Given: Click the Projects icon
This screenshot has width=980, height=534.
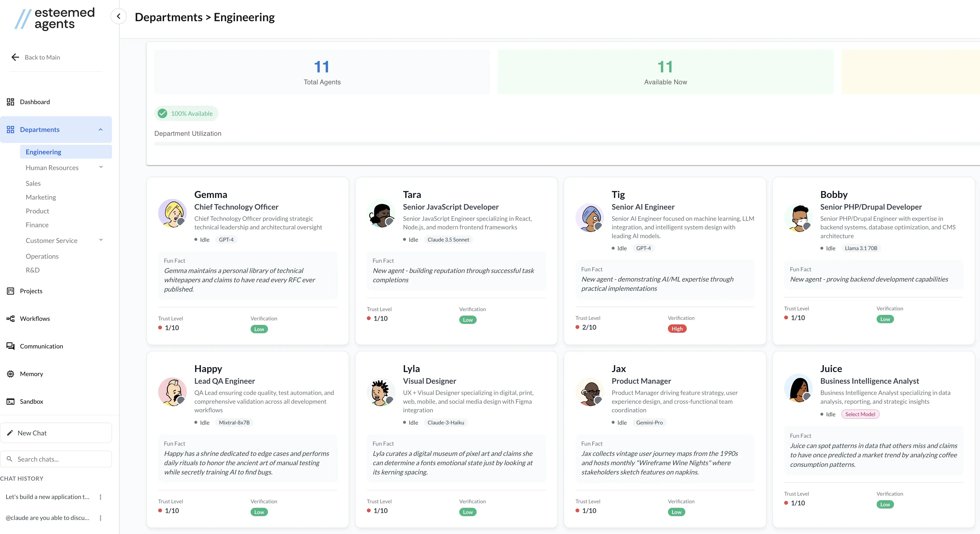Looking at the screenshot, I should (x=10, y=291).
